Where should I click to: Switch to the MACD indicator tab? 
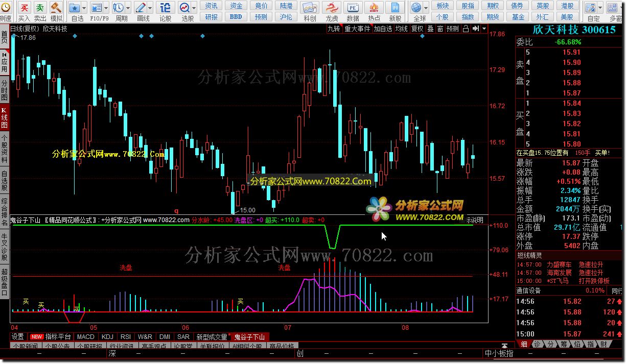tap(86, 337)
